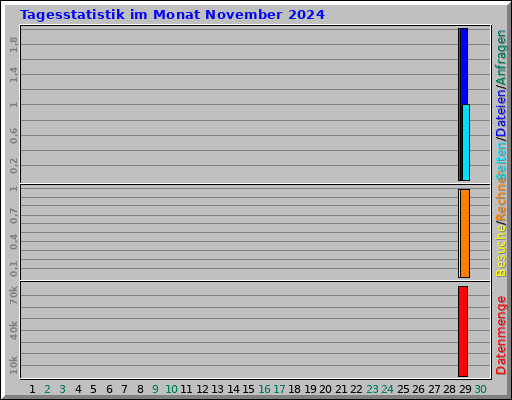Click day label 15 on the x-axis

click(x=248, y=389)
